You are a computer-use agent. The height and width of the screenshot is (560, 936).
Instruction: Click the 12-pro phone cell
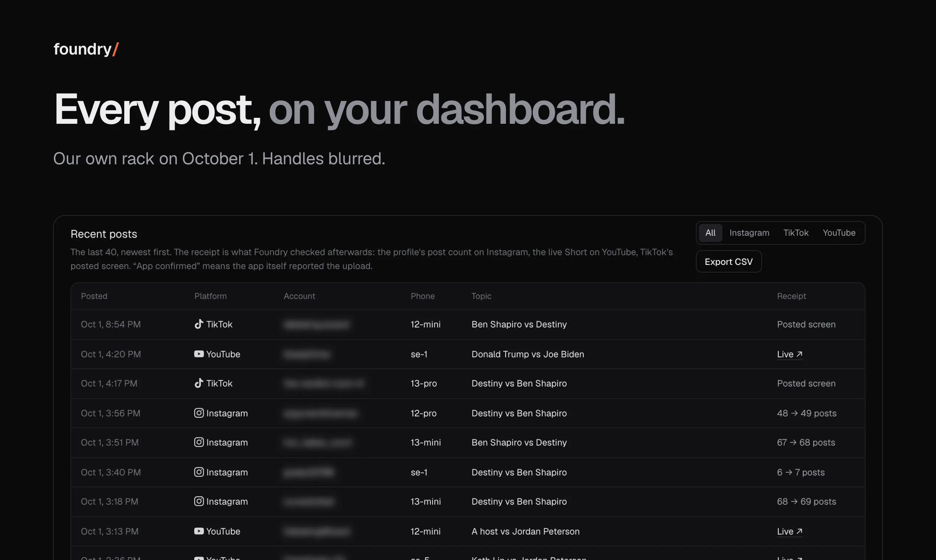click(x=423, y=413)
